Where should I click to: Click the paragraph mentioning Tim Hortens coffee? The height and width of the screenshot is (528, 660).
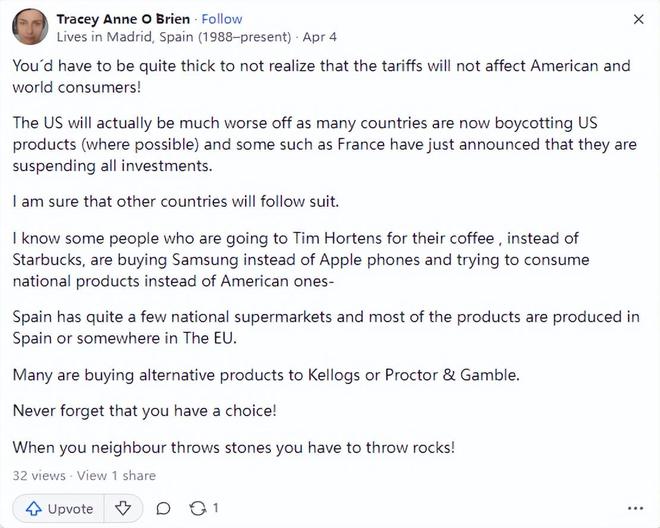coord(301,260)
